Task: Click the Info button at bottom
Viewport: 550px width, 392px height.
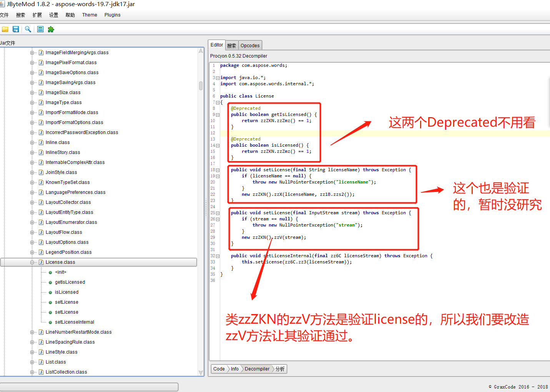Action: tap(234, 369)
